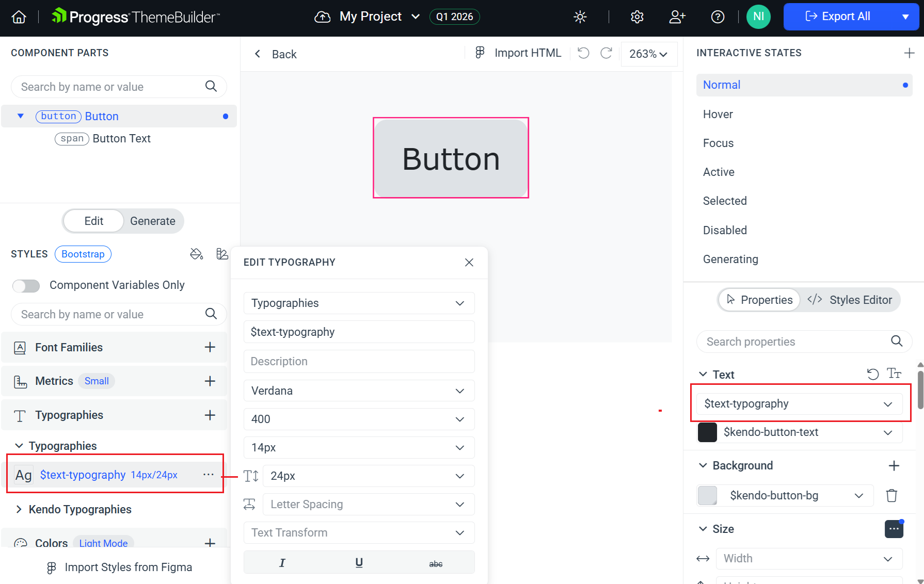The height and width of the screenshot is (584, 924).
Task: Click the invite collaborators icon in the header
Action: (677, 17)
